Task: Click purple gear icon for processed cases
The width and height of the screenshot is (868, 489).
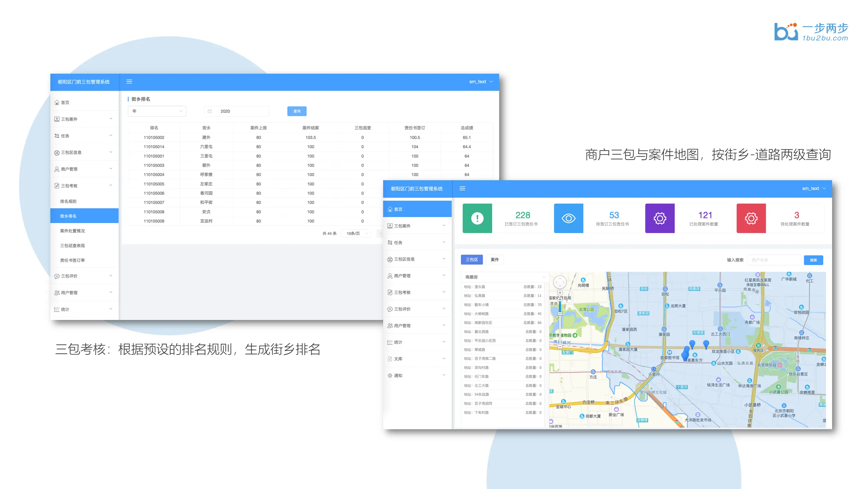Action: [x=659, y=218]
